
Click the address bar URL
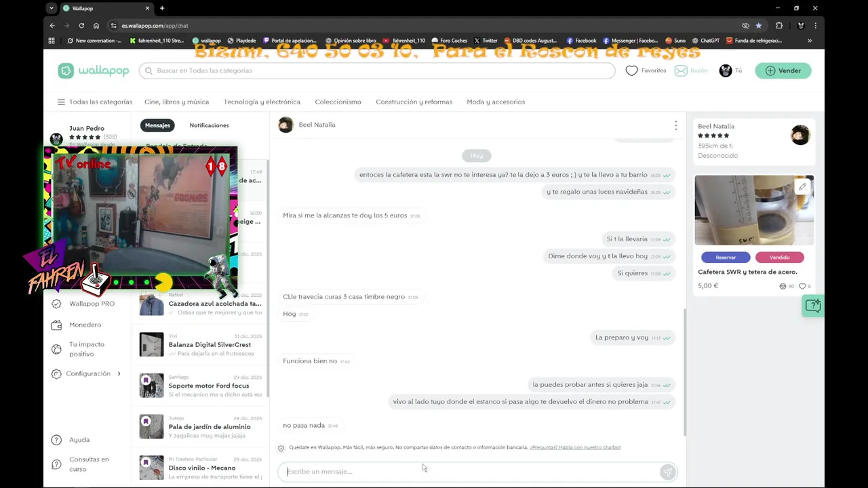(155, 26)
